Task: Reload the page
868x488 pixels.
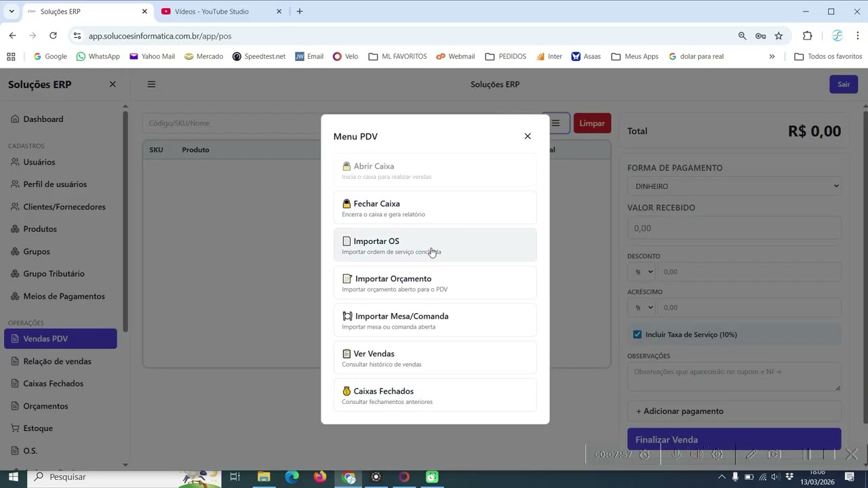Action: pyautogui.click(x=53, y=36)
